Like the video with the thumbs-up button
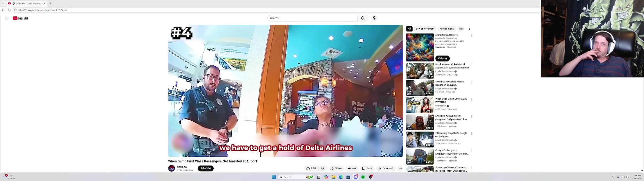This screenshot has width=644, height=181. 311,168
